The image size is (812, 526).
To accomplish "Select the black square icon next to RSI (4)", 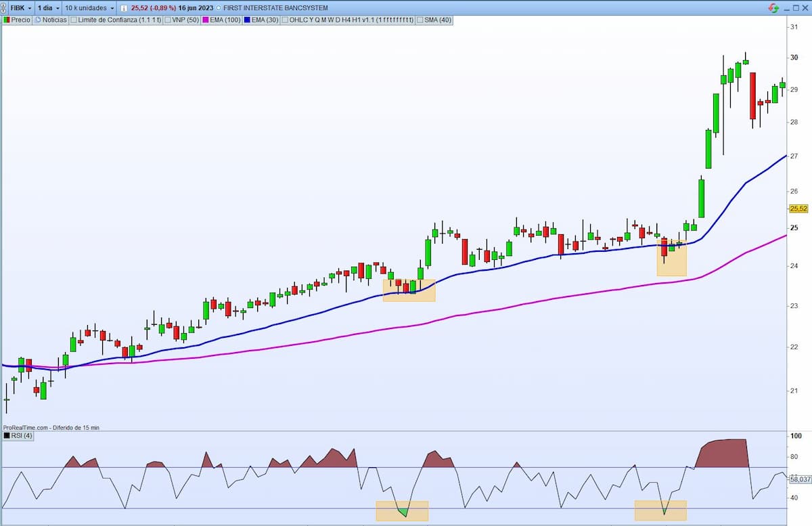I will click(x=6, y=436).
